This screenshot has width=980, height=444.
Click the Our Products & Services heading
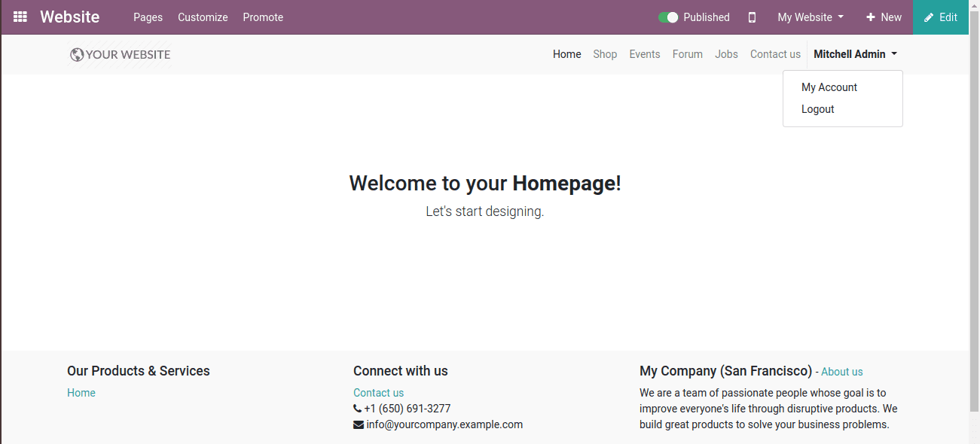point(139,371)
